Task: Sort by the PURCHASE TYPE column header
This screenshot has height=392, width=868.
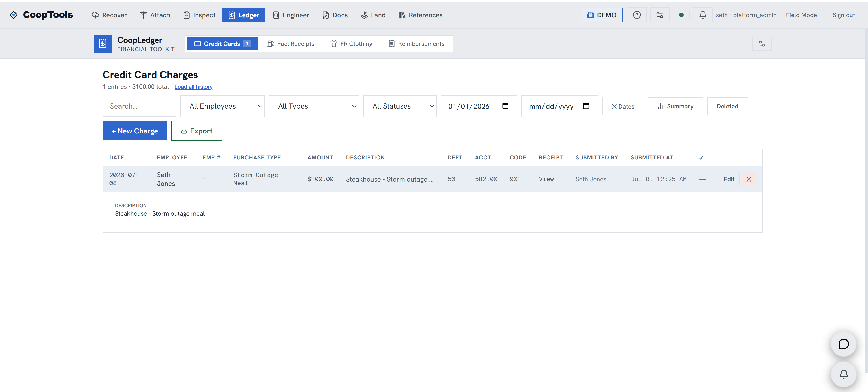Action: point(257,157)
